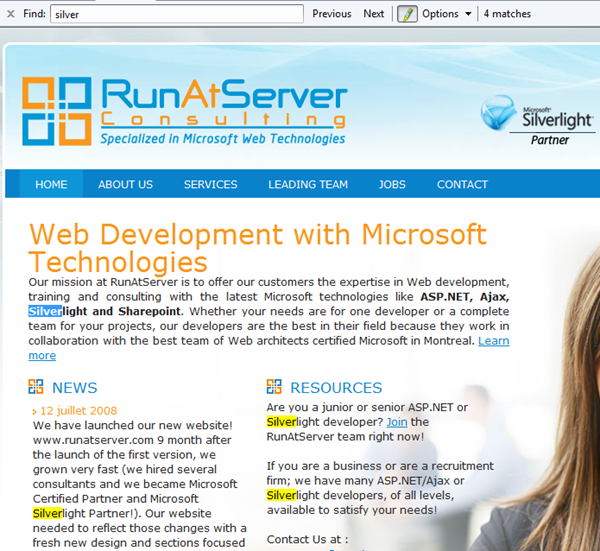Click the blue-selected Silver match in mission text
This screenshot has width=600, height=551.
pos(45,311)
